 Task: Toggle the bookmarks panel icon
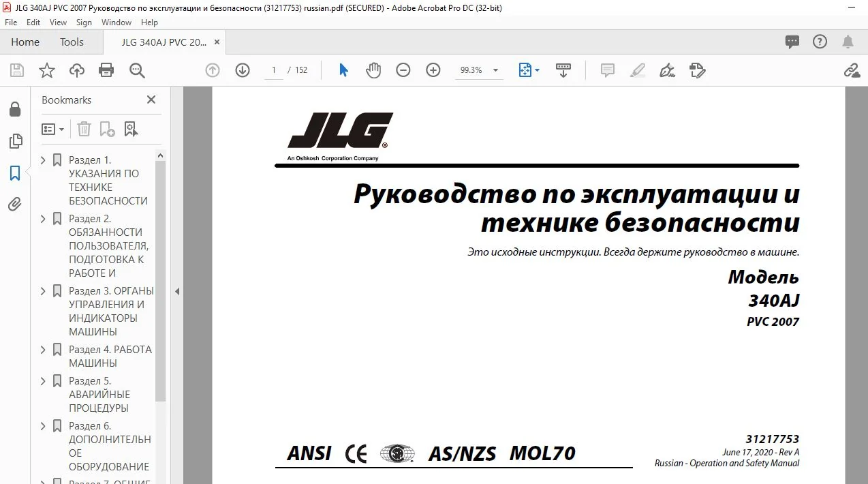[x=15, y=173]
